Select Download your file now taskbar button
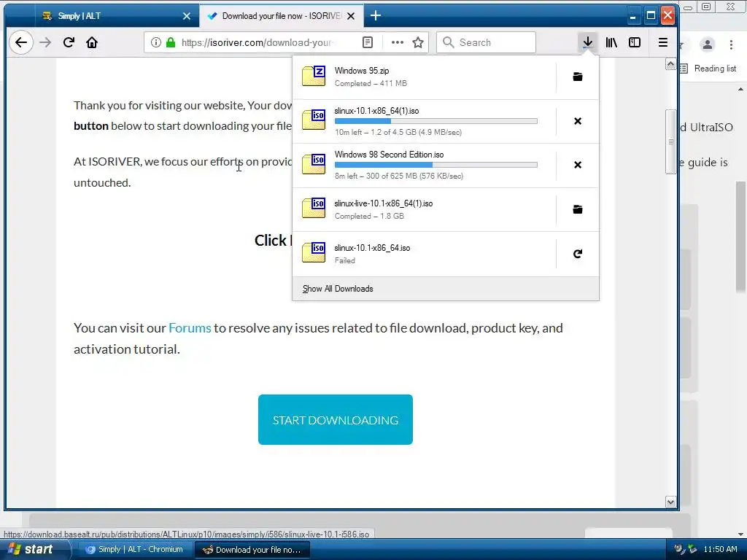Screen dimensions: 747x560 (252, 550)
